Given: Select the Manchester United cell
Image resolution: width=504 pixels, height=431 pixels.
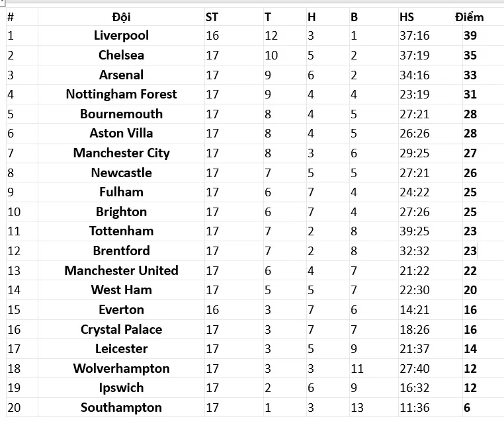Looking at the screenshot, I should pos(121,271).
